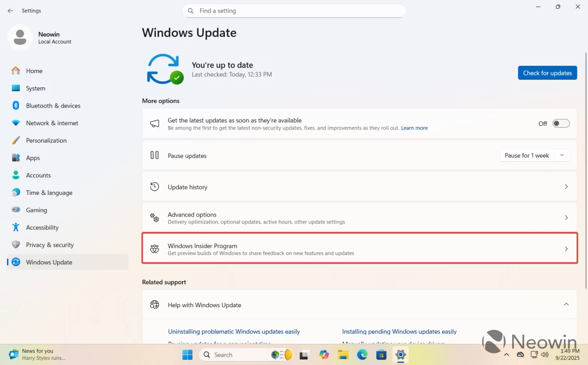
Task: Click the network status tray icon
Action: (x=534, y=354)
